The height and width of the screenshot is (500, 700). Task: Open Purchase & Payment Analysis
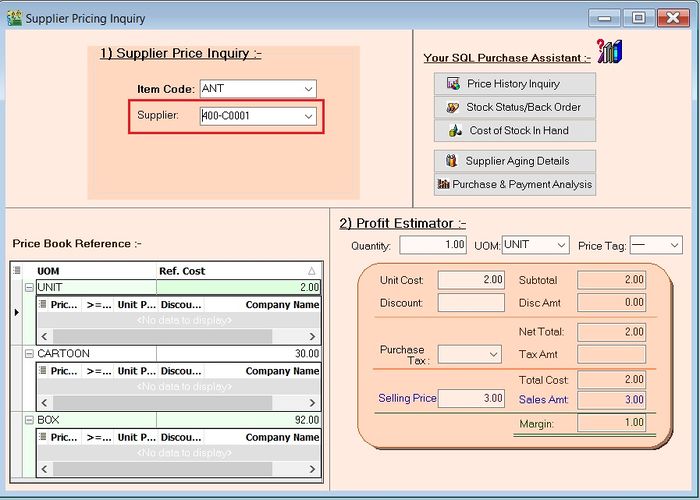[x=515, y=184]
